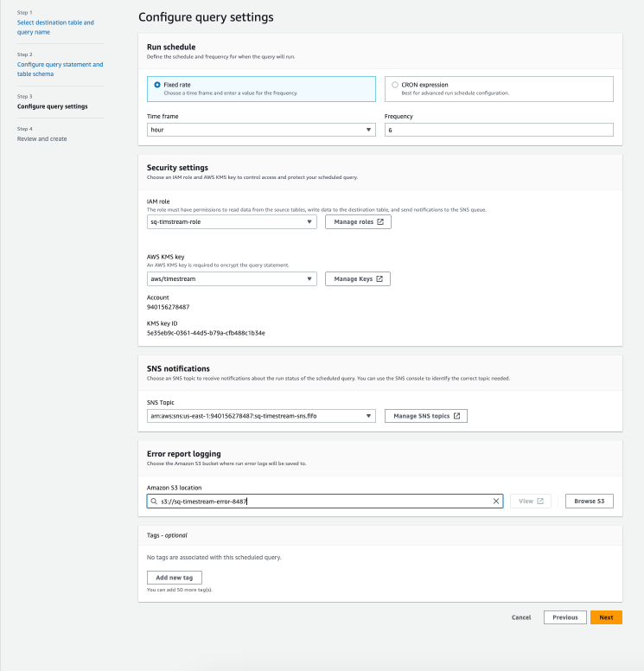644x671 pixels.
Task: Click the Frequency input field
Action: point(498,130)
